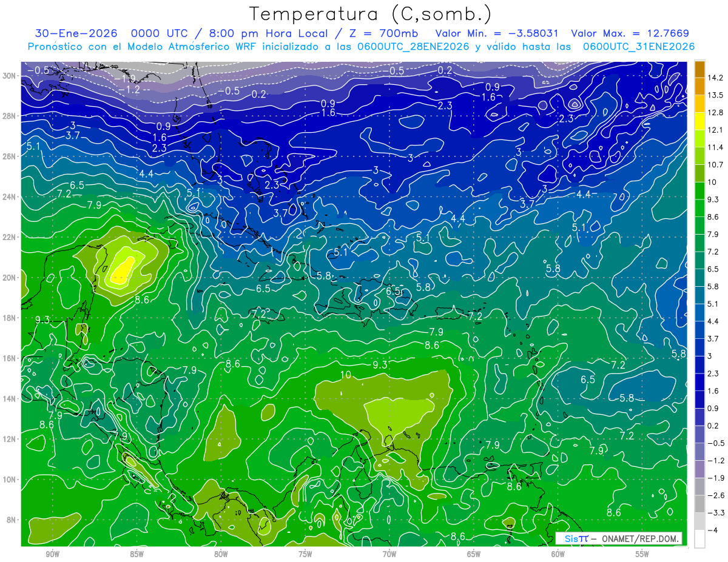728x562 pixels.
Task: Click the 90W longitude axis label
Action: [x=52, y=554]
